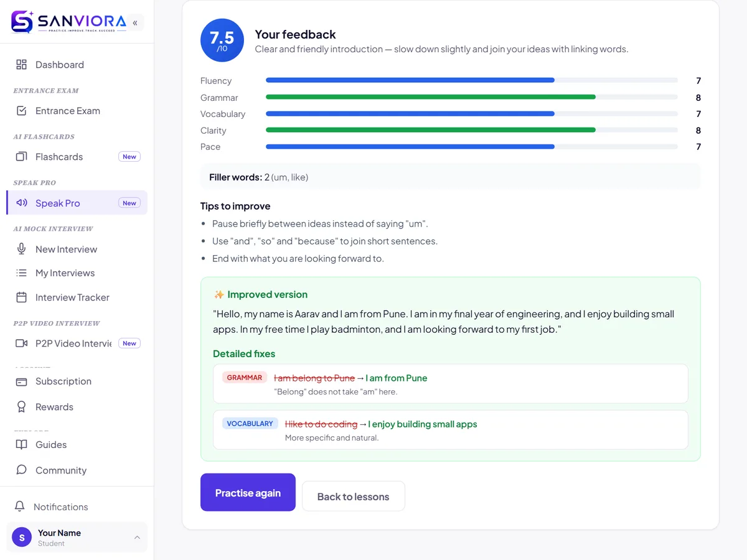This screenshot has height=560, width=747.
Task: Click the Interview Tracker calendar icon
Action: (22, 297)
